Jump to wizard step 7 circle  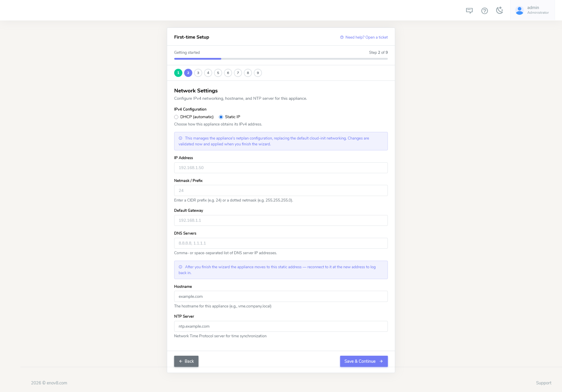point(238,73)
